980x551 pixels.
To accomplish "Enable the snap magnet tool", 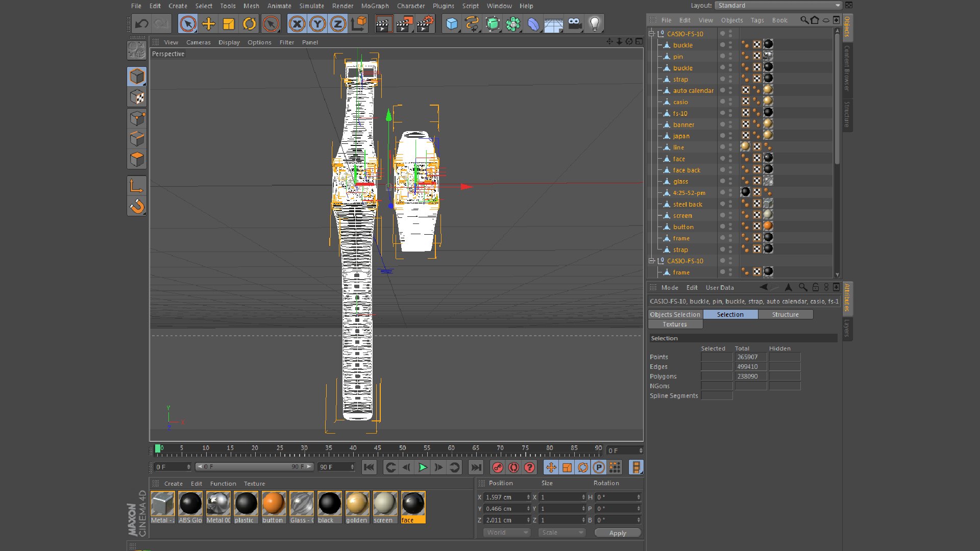I will [x=137, y=207].
